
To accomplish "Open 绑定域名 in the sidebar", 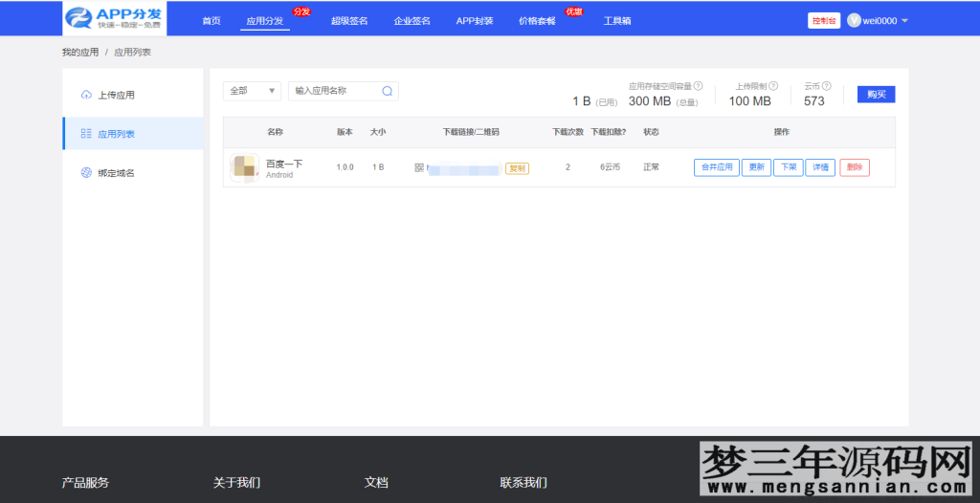I will pos(133,173).
